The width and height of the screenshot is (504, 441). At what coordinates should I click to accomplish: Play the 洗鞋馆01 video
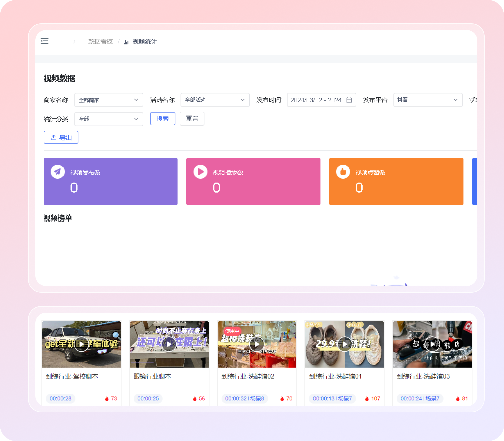[344, 344]
